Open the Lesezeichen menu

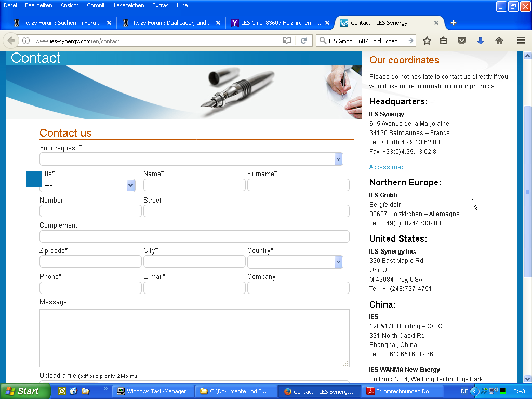click(x=129, y=5)
